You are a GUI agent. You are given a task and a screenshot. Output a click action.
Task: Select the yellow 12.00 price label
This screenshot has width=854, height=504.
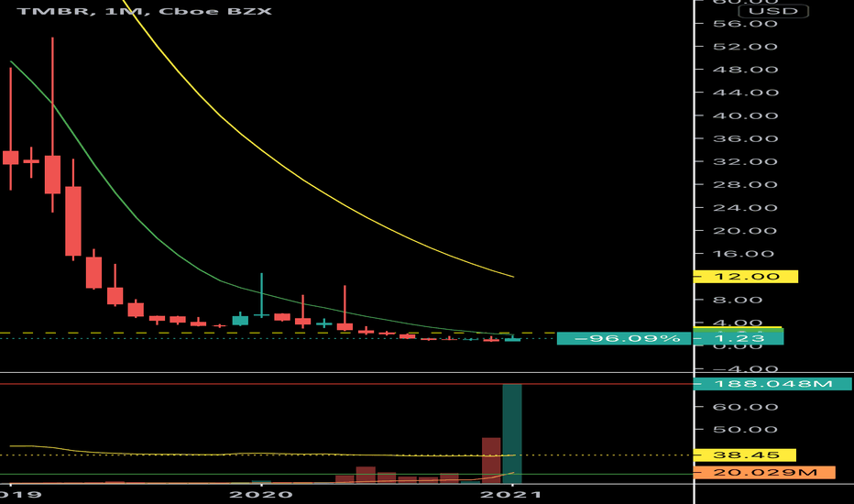tap(746, 276)
